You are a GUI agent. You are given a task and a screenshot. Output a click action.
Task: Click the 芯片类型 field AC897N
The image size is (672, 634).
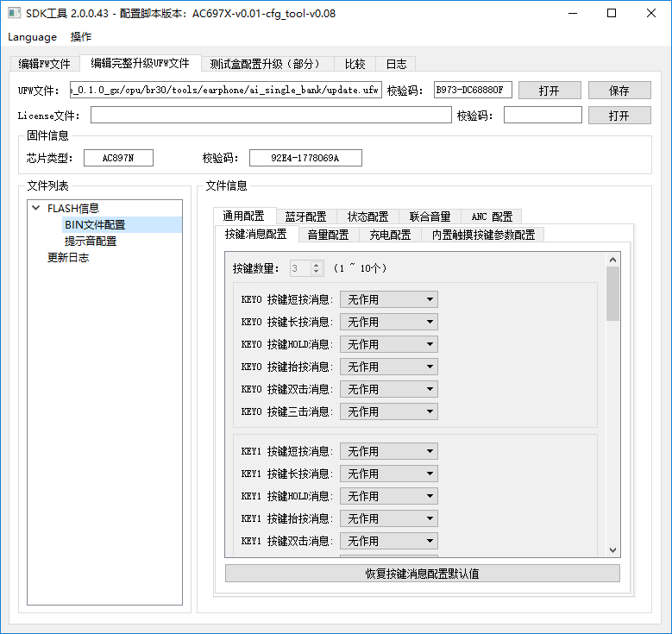(x=118, y=158)
